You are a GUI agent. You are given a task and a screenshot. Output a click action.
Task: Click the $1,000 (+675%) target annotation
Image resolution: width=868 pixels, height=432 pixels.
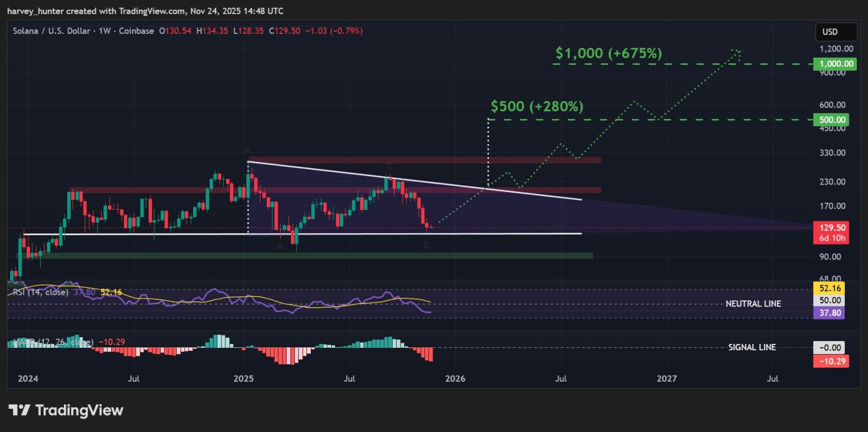608,54
